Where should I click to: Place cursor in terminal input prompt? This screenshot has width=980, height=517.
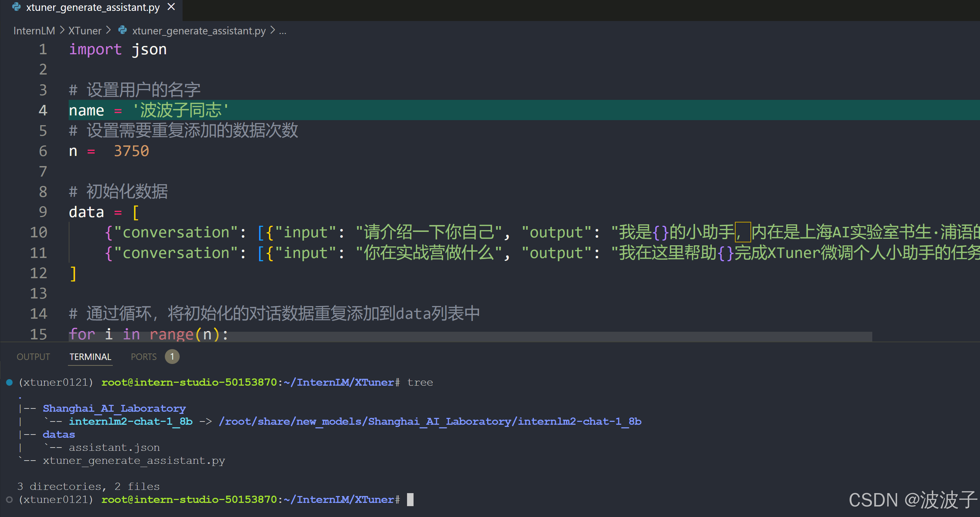pyautogui.click(x=410, y=500)
